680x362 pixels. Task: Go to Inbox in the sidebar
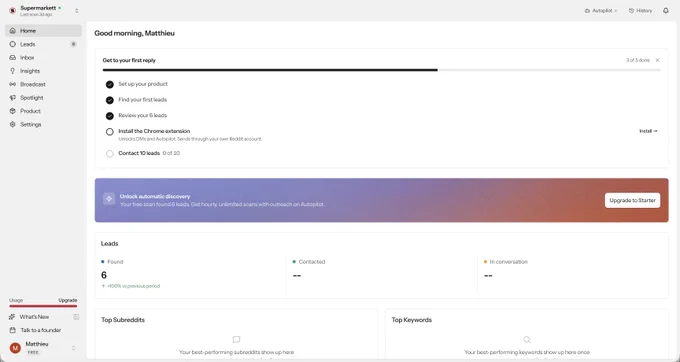[43, 58]
